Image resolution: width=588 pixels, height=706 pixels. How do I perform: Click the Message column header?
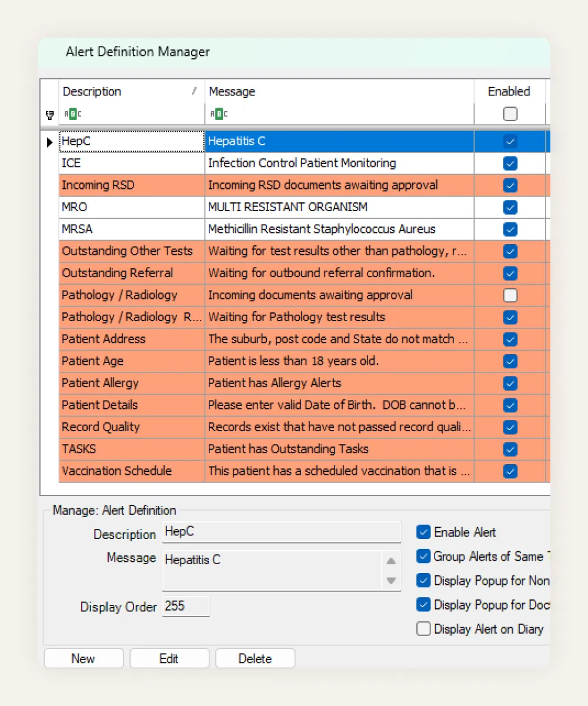[339, 91]
